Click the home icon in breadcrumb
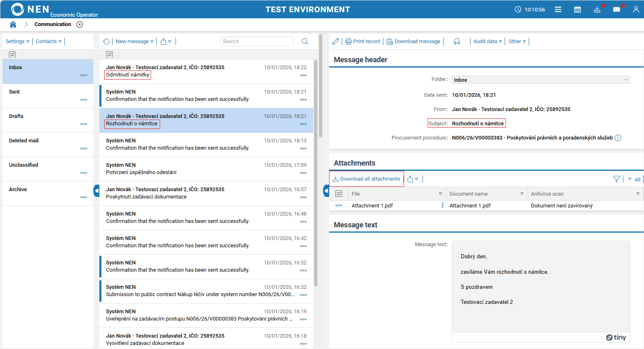This screenshot has height=349, width=644. click(x=13, y=24)
